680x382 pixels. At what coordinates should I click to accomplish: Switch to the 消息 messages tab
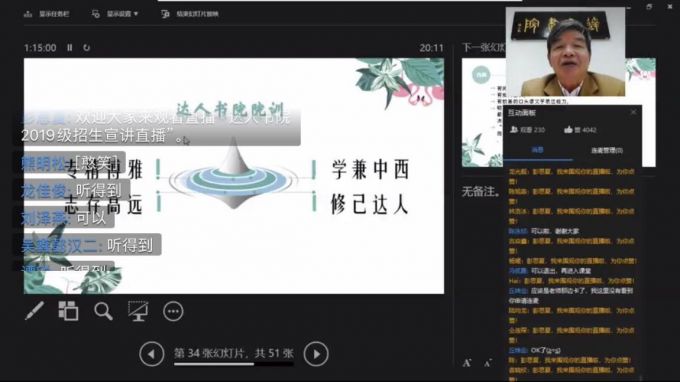point(537,150)
